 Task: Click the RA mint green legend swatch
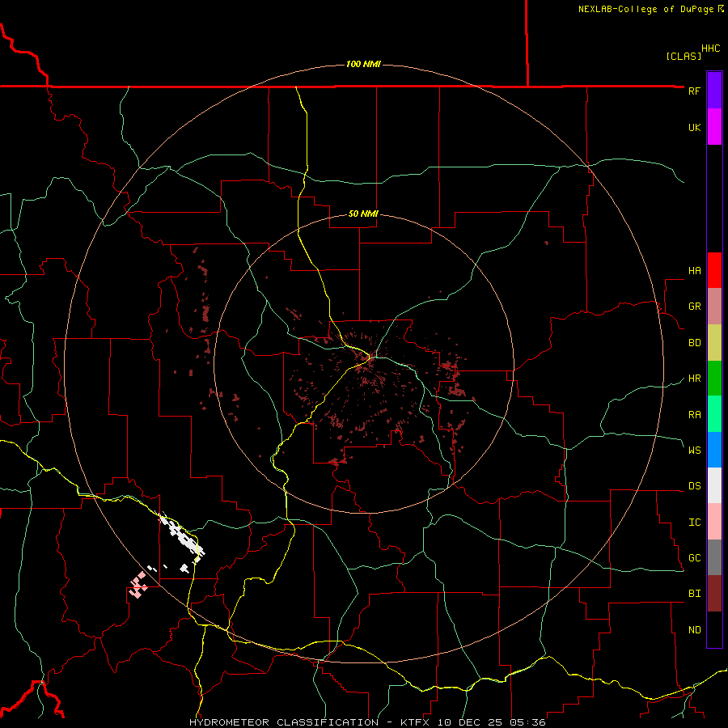(714, 414)
